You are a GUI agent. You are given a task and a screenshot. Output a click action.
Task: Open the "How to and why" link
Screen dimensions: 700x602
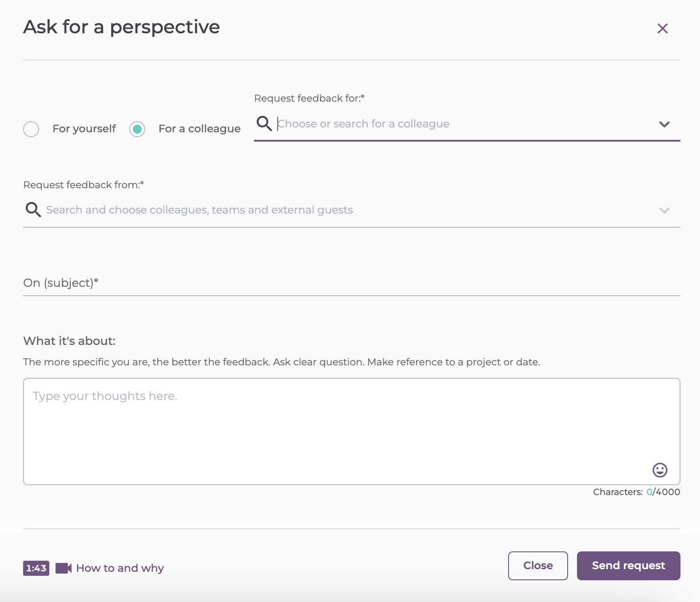120,568
